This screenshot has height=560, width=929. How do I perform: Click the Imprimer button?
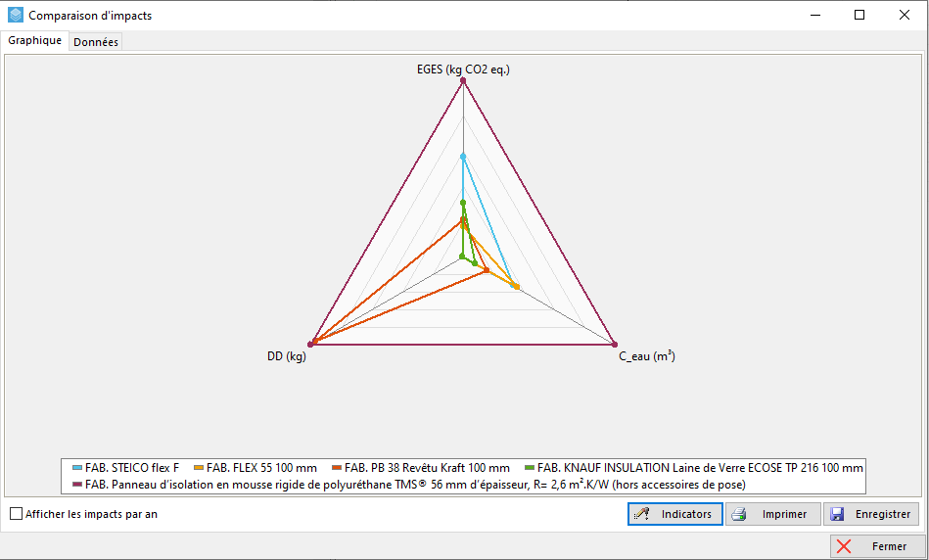tap(773, 514)
